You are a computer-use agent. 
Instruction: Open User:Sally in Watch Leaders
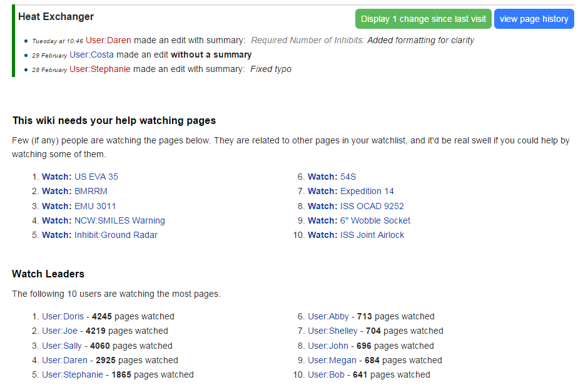click(62, 346)
